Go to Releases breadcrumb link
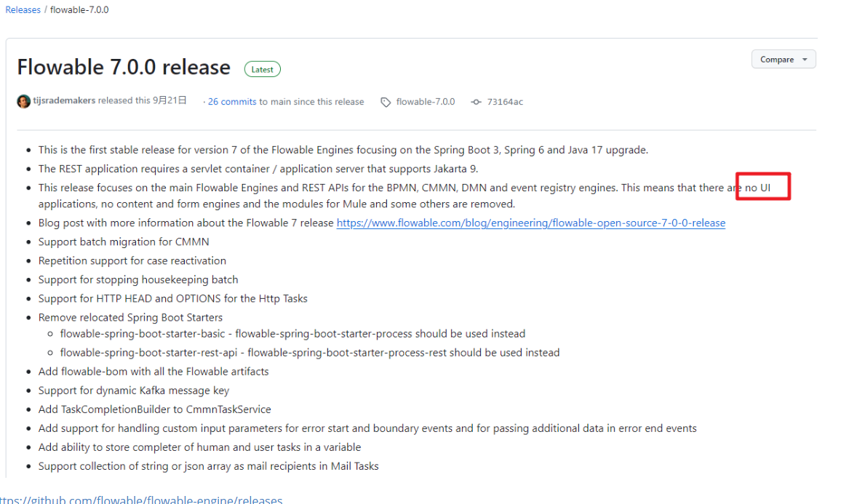Image resolution: width=841 pixels, height=504 pixels. coord(23,10)
